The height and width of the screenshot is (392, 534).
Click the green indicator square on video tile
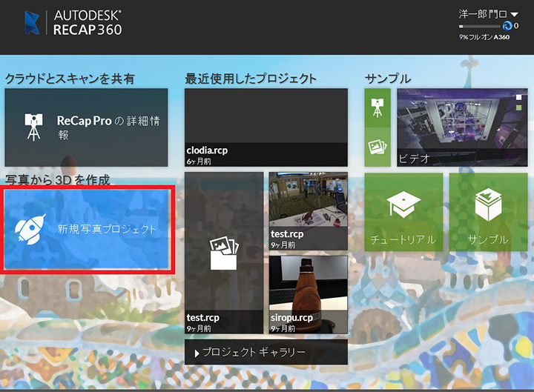(x=518, y=107)
